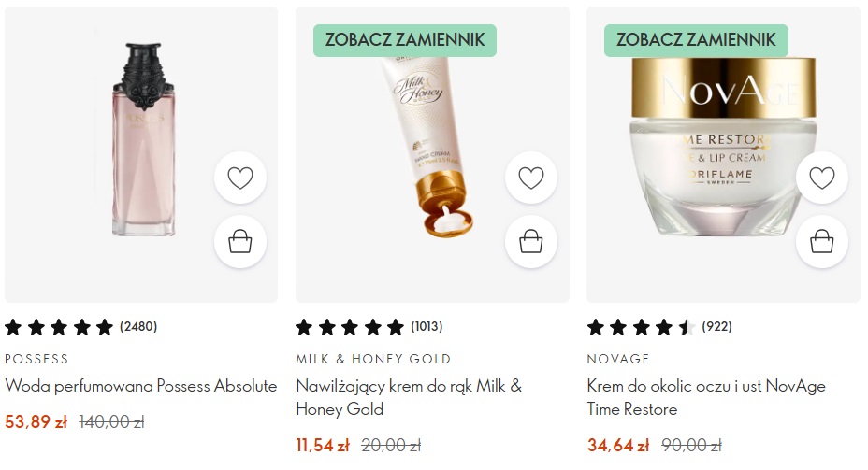Add Milk & Honey Gold cream to bag
The height and width of the screenshot is (470, 868).
coord(531,242)
